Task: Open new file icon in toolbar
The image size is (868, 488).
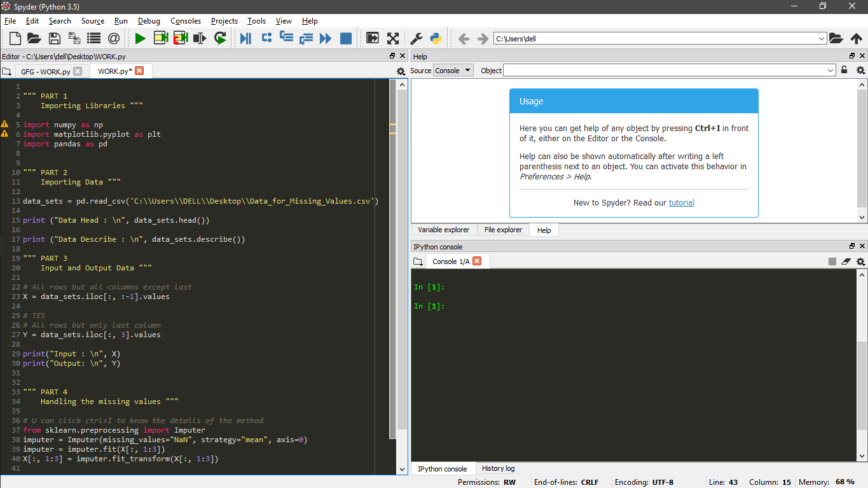Action: [x=15, y=38]
